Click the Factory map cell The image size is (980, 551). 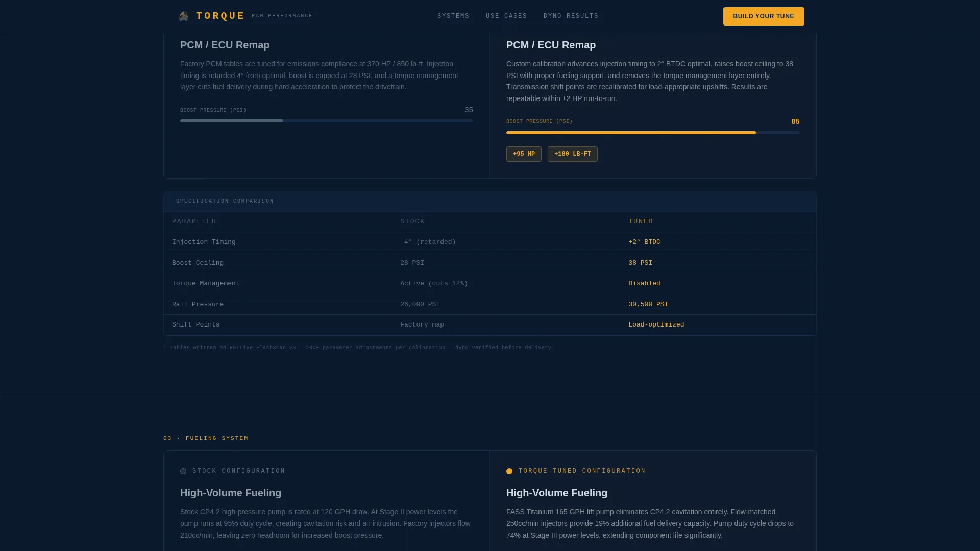pos(422,325)
